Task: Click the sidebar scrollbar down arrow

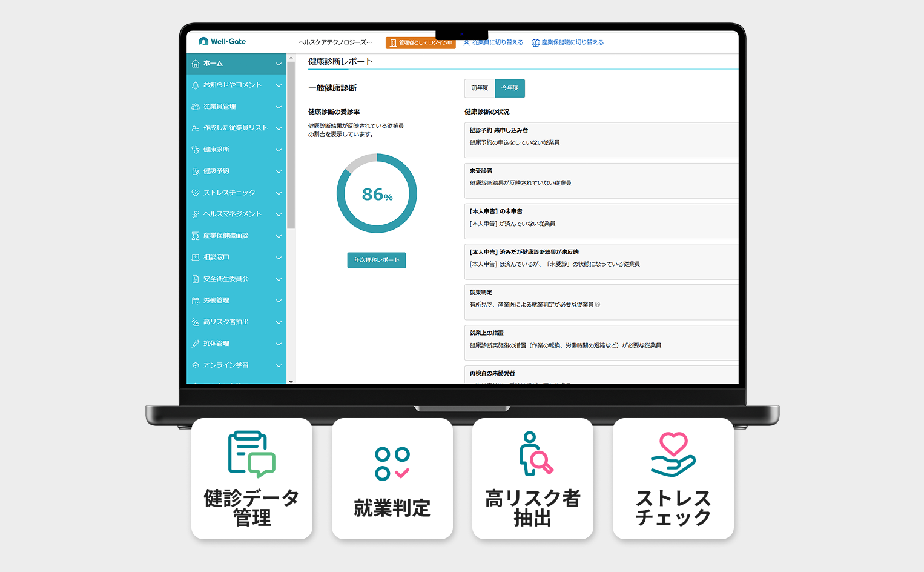Action: [291, 382]
